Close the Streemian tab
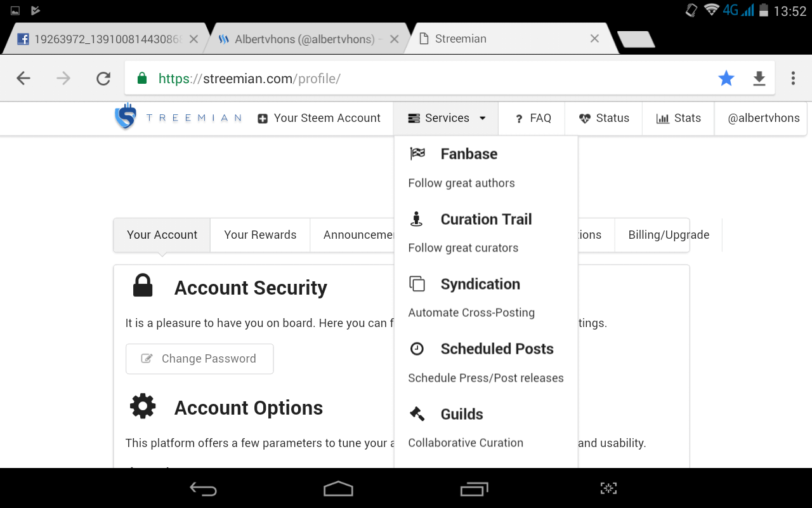The width and height of the screenshot is (812, 508). [x=594, y=39]
